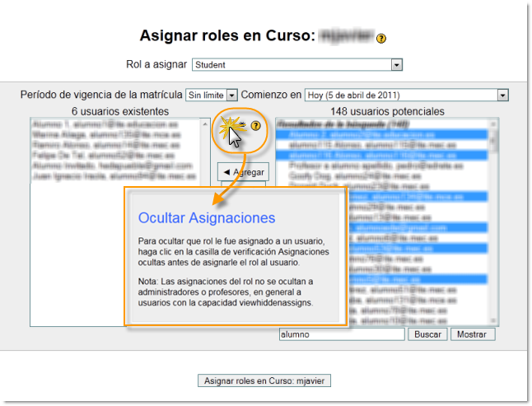Open help icon beside the course title

[x=381, y=38]
